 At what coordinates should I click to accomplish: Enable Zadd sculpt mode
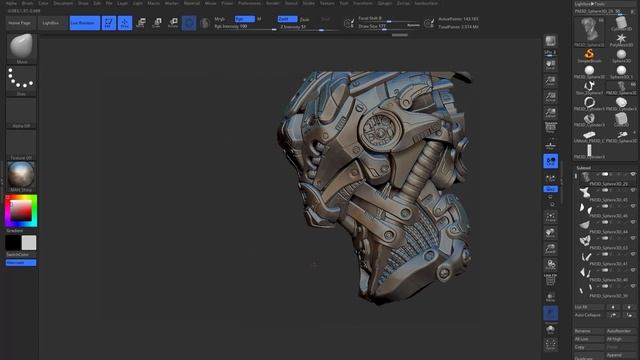pos(287,19)
